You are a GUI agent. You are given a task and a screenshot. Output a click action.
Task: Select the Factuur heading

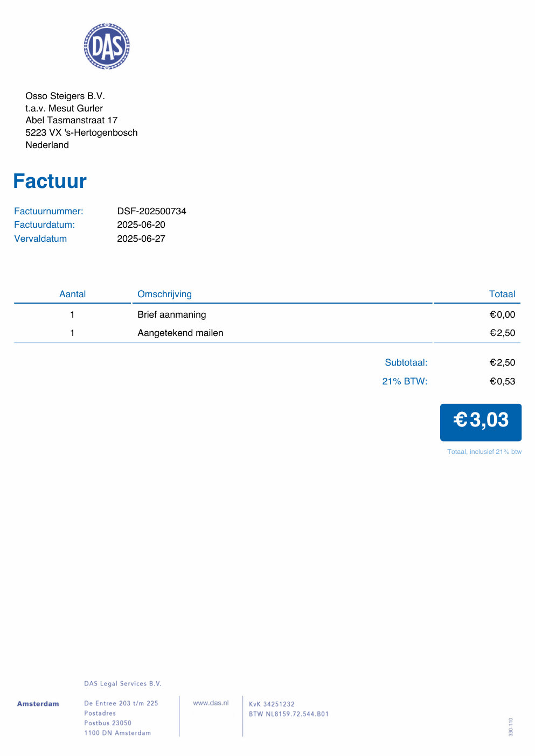pos(50,181)
